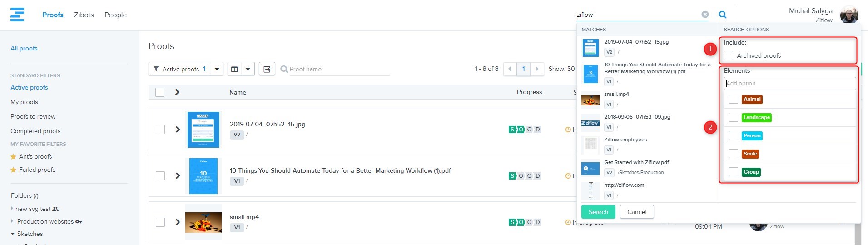Go to next page arrow
This screenshot has width=868, height=245.
(537, 69)
